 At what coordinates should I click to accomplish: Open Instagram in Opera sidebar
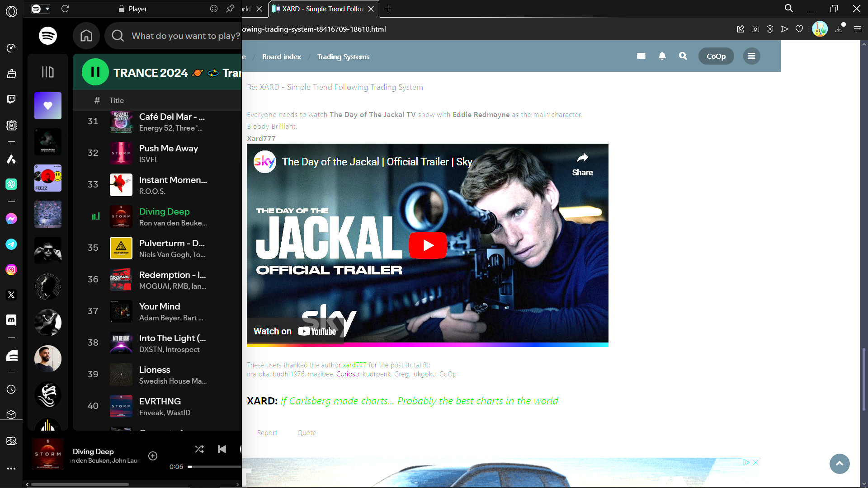(x=11, y=270)
